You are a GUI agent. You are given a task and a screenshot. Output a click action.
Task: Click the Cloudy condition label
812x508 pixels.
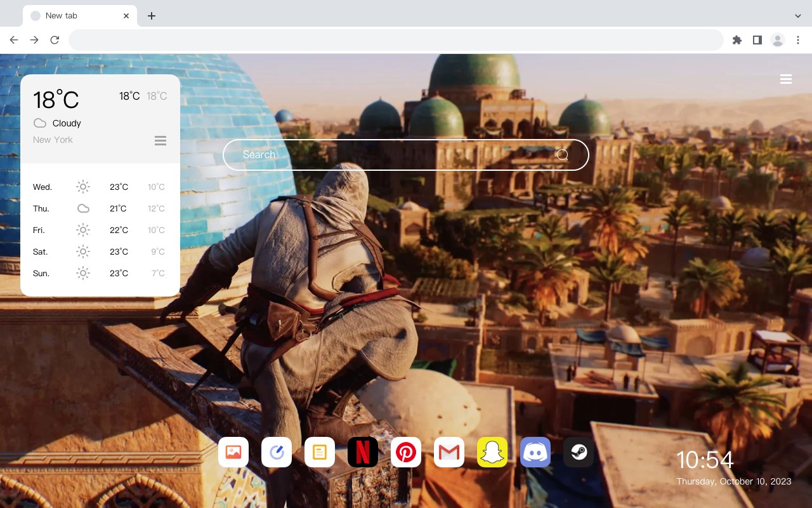click(67, 123)
